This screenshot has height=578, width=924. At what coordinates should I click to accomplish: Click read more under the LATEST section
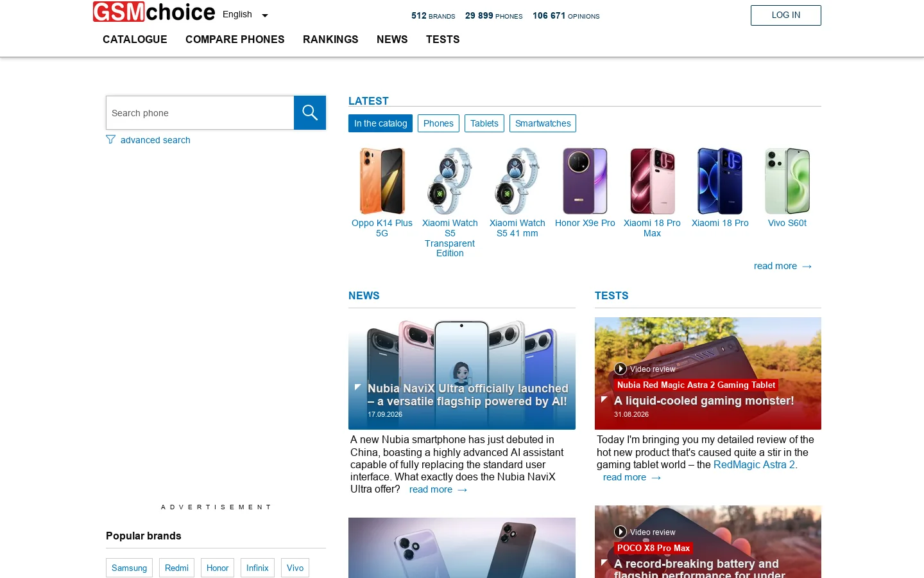pyautogui.click(x=783, y=266)
